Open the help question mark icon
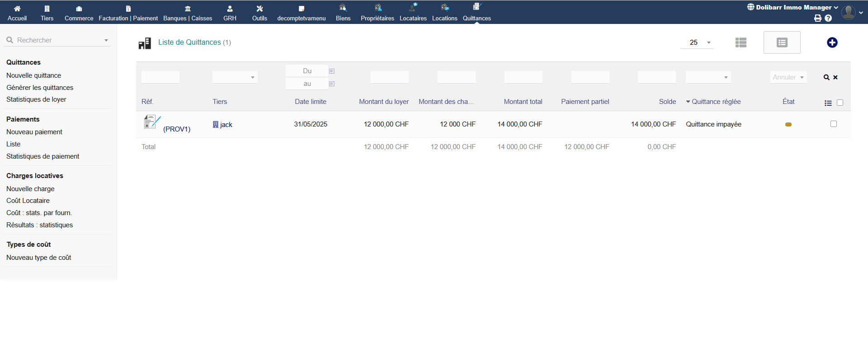868x352 pixels. 828,18
